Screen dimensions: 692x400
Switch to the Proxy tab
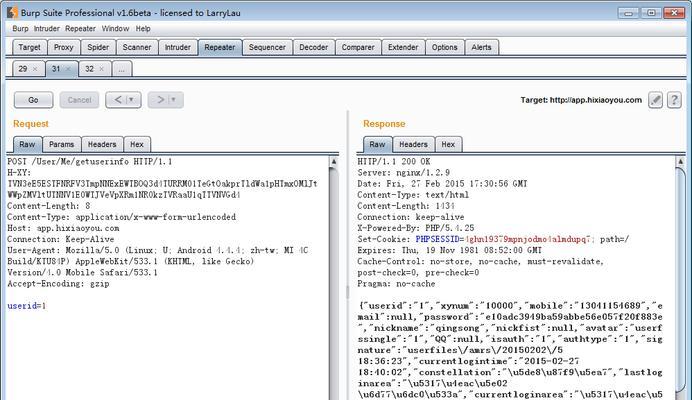[x=64, y=47]
